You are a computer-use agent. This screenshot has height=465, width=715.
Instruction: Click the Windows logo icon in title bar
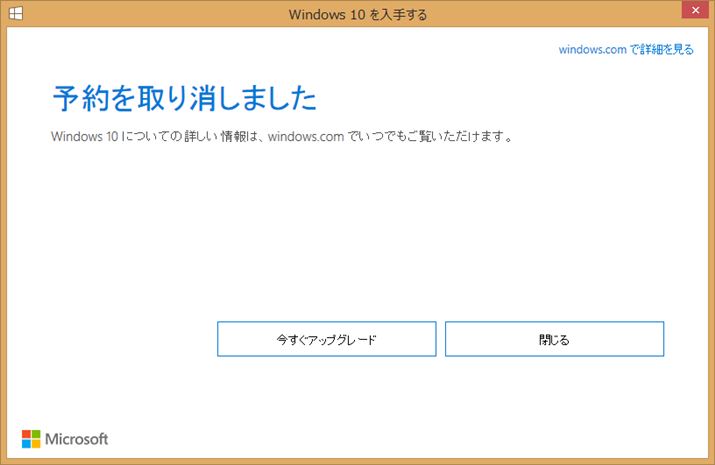pos(16,13)
